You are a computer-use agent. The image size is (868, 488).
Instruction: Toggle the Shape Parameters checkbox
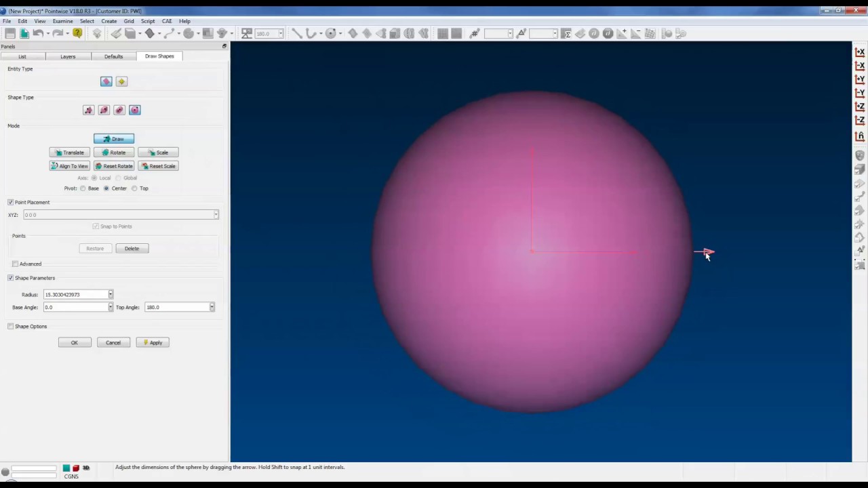[x=10, y=278]
